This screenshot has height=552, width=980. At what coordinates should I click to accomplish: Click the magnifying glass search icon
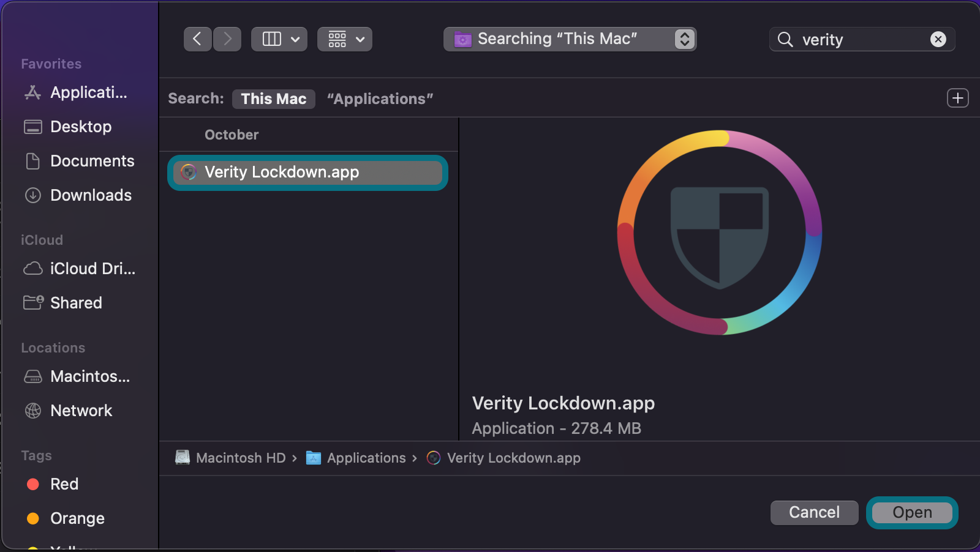click(785, 39)
